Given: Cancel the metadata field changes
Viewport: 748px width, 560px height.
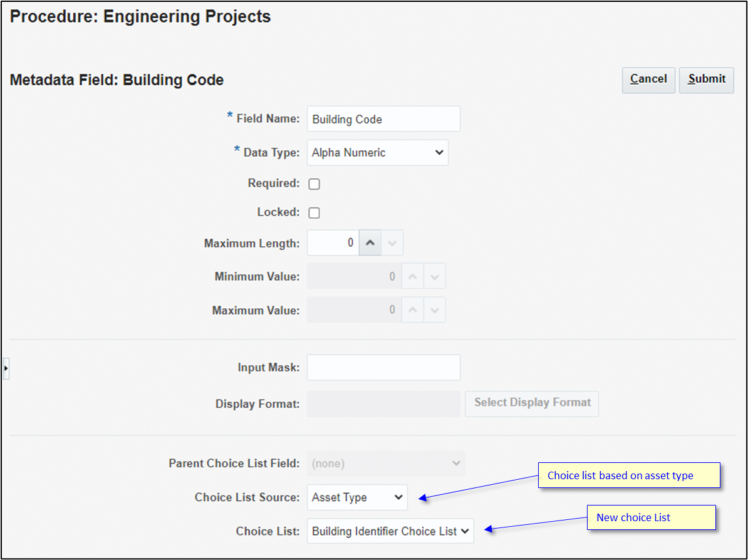Looking at the screenshot, I should pyautogui.click(x=648, y=80).
